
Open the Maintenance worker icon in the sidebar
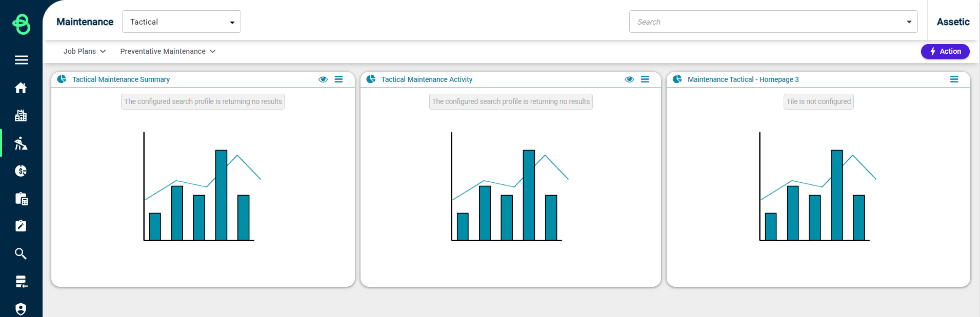tap(21, 143)
